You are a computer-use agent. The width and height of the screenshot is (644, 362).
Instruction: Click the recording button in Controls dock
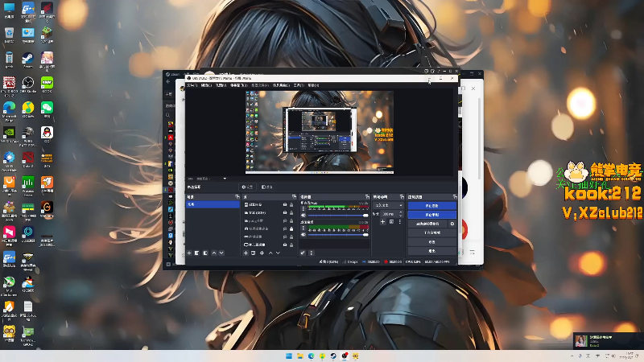tap(431, 215)
